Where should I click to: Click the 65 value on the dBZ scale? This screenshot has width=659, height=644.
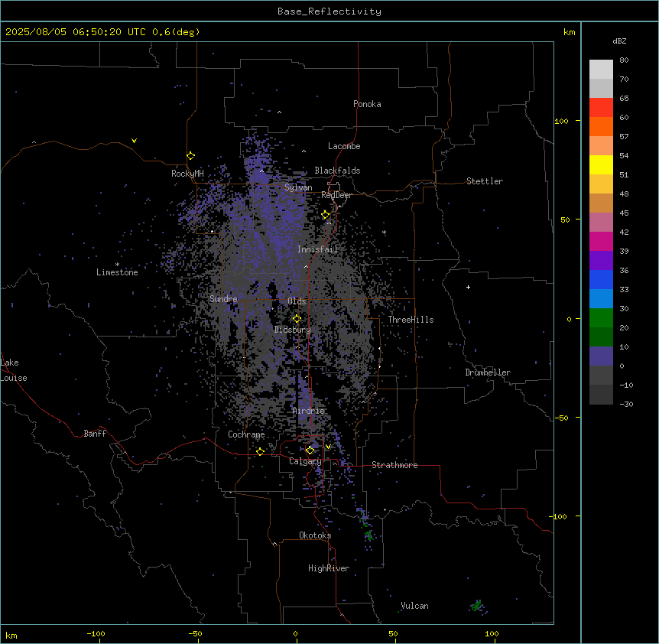(x=624, y=99)
